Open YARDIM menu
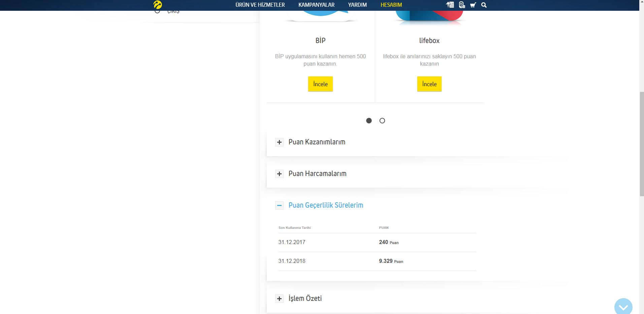Image resolution: width=644 pixels, height=314 pixels. click(x=357, y=5)
